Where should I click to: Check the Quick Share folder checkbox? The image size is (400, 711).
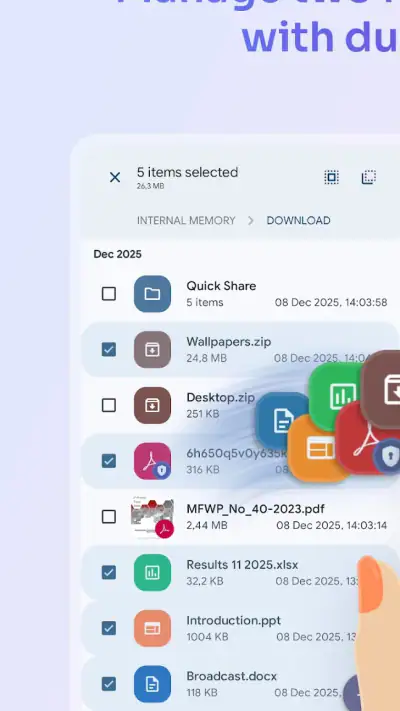pyautogui.click(x=109, y=294)
